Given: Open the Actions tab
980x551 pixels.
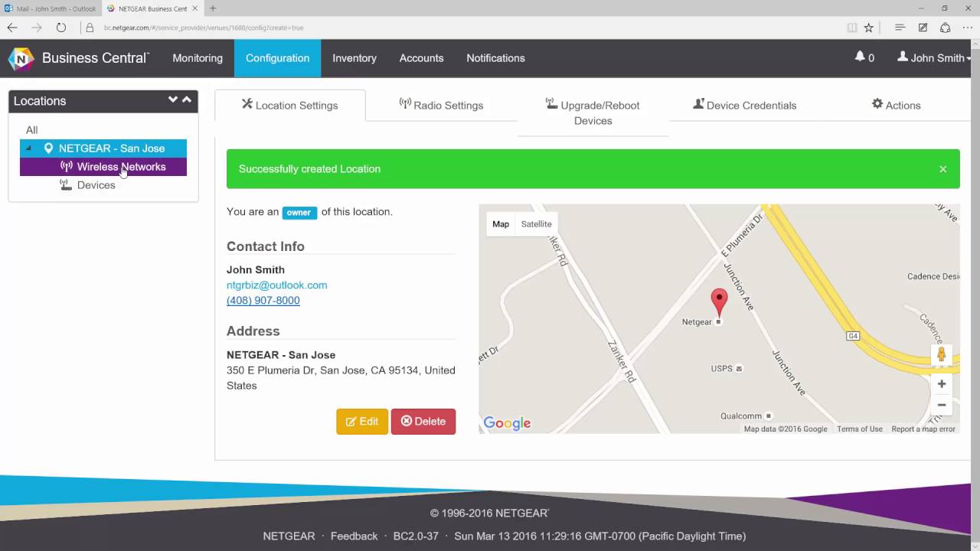Looking at the screenshot, I should (x=897, y=105).
